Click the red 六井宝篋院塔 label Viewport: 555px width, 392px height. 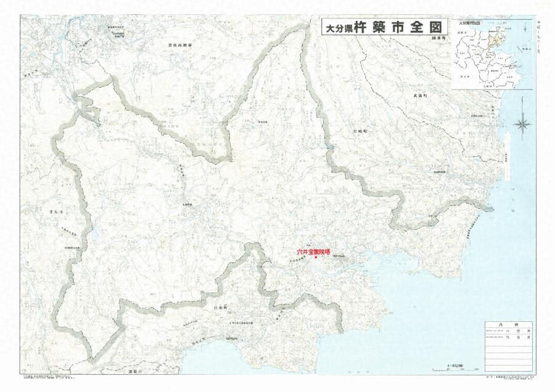tap(313, 251)
